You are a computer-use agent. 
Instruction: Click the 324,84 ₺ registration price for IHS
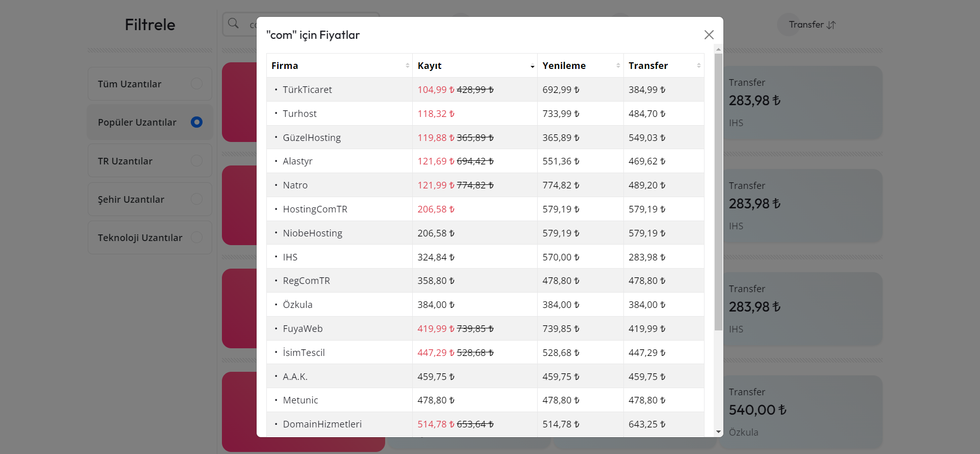(436, 257)
